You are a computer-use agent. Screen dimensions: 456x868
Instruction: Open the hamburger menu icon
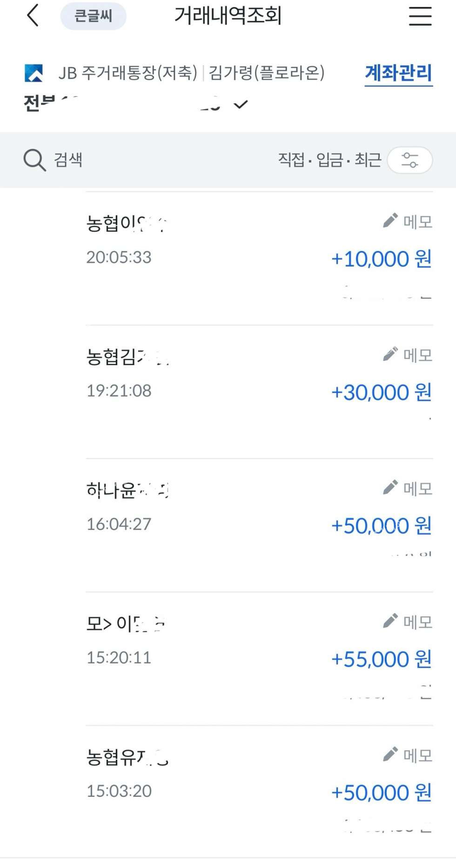coord(420,16)
